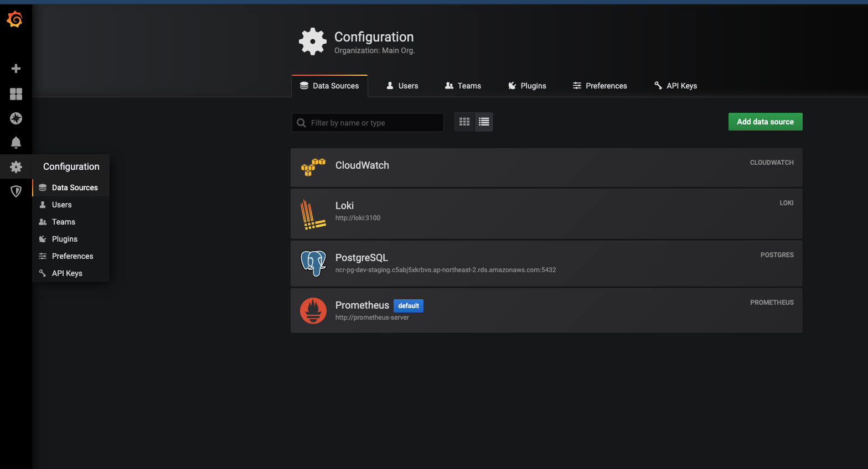Click the CloudWatch boxes logo
This screenshot has width=868, height=469.
click(313, 167)
